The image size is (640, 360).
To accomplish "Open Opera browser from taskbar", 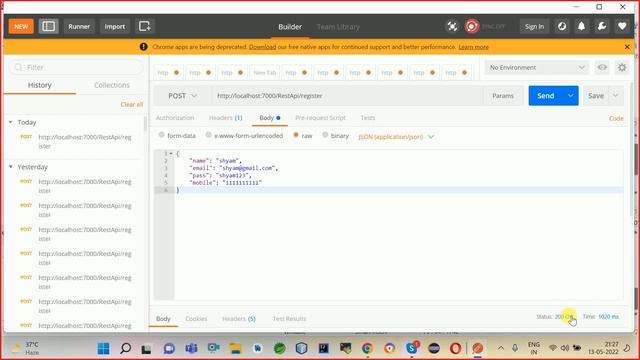I will coord(456,348).
